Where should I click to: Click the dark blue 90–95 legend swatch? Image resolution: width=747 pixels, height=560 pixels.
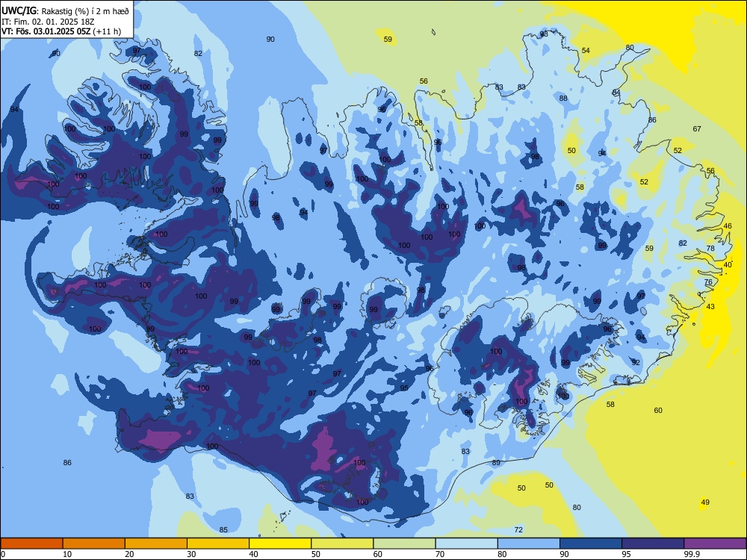click(591, 544)
